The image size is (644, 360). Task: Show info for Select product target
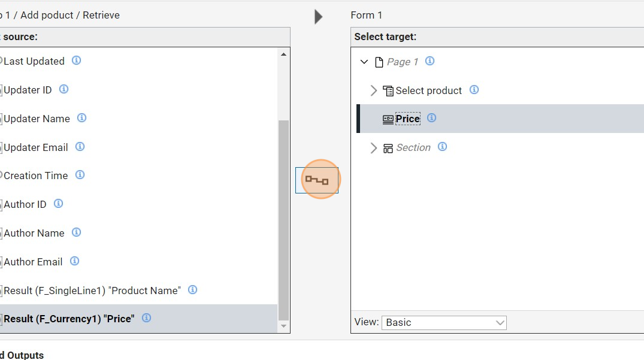pyautogui.click(x=474, y=90)
